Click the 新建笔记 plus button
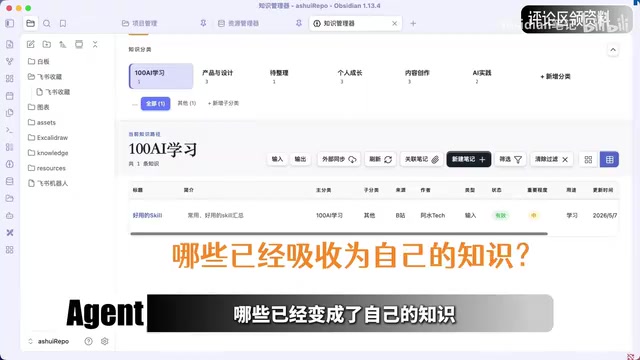This screenshot has height=360, width=640. click(x=469, y=159)
